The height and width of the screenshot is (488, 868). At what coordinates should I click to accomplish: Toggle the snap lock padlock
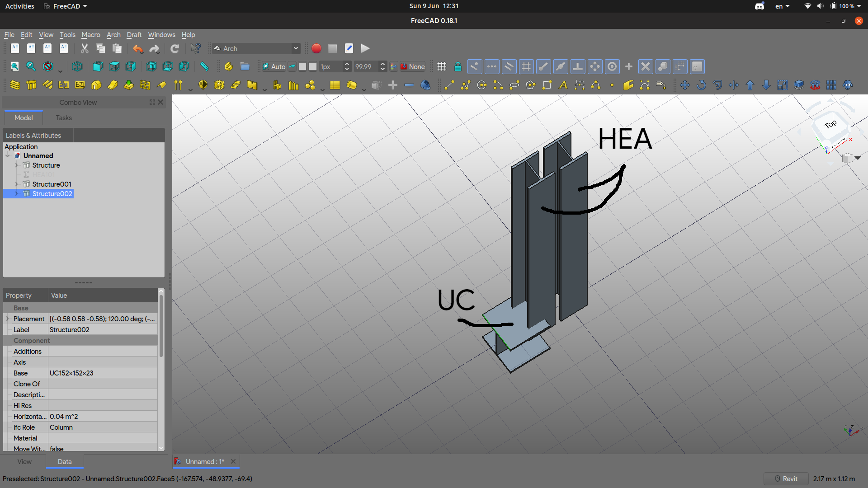pyautogui.click(x=458, y=66)
